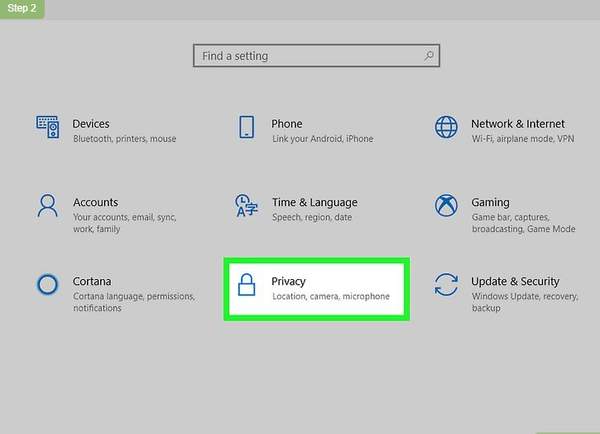The image size is (600, 434).
Task: Select the Cortana heading text
Action: (92, 281)
